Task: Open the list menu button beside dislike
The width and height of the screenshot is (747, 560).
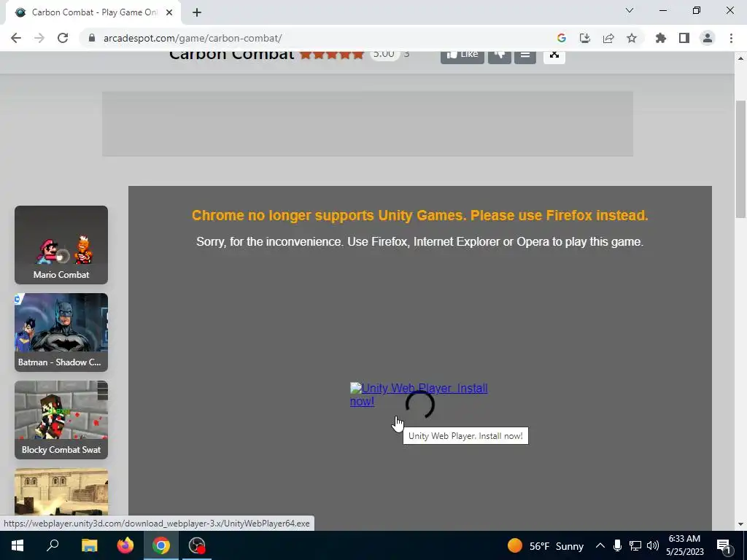Action: [525, 56]
